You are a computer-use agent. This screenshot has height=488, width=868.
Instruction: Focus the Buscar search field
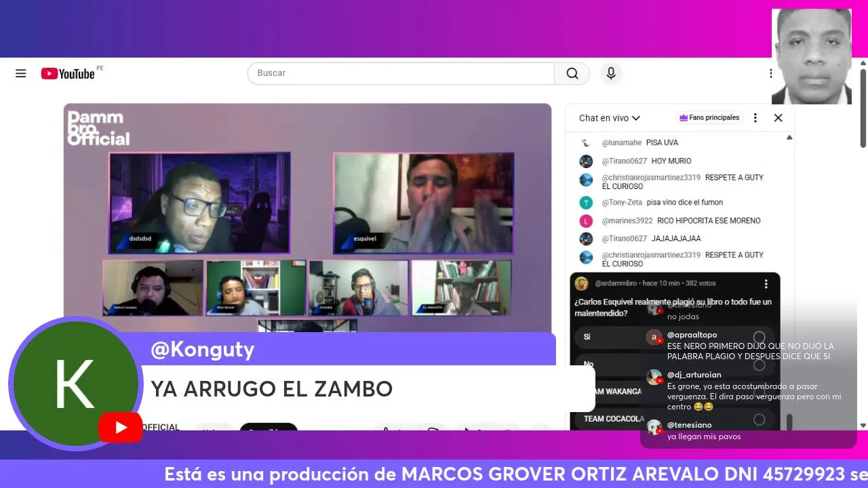click(x=401, y=73)
